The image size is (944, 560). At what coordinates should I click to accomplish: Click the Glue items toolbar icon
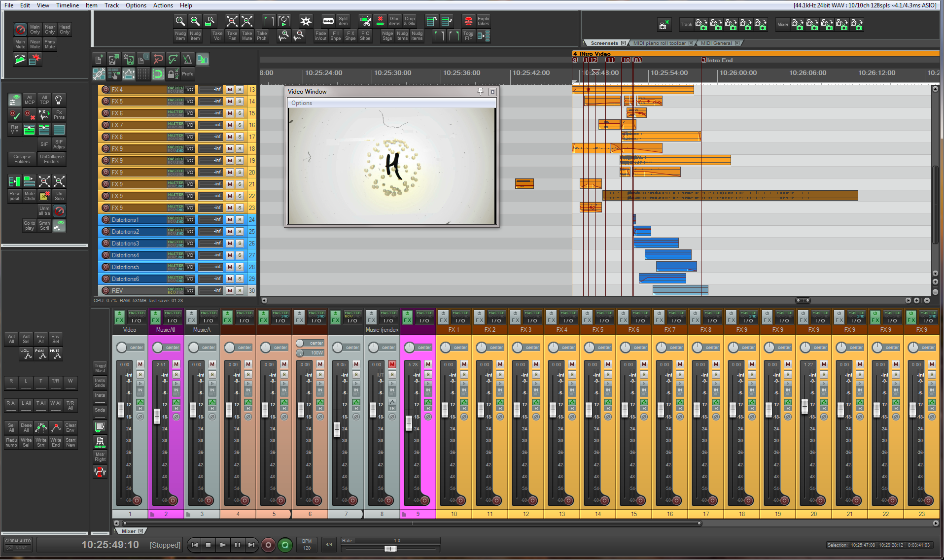pyautogui.click(x=394, y=20)
